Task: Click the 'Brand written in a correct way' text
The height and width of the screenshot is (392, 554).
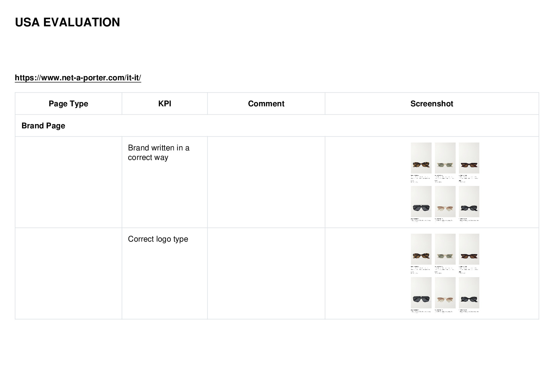Action: coord(159,152)
